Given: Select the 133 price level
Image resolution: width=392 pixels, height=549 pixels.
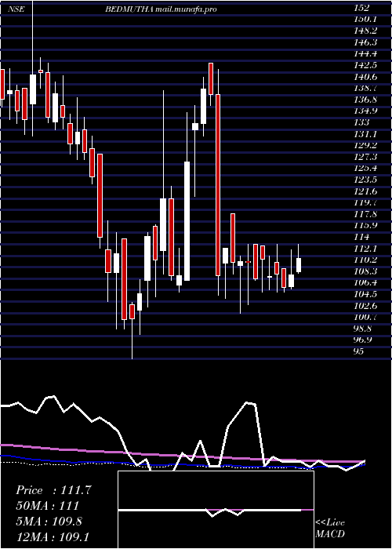Looking at the screenshot, I should pyautogui.click(x=361, y=123).
